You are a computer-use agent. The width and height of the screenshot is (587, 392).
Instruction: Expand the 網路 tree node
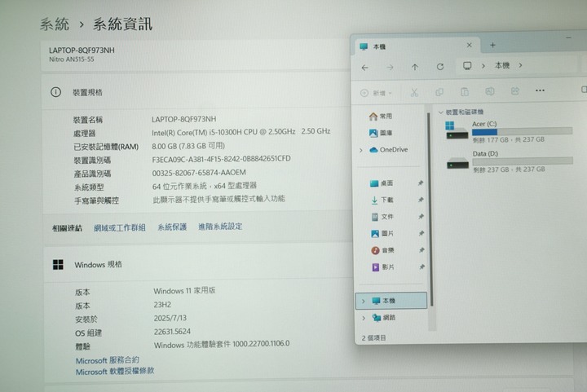(x=364, y=318)
